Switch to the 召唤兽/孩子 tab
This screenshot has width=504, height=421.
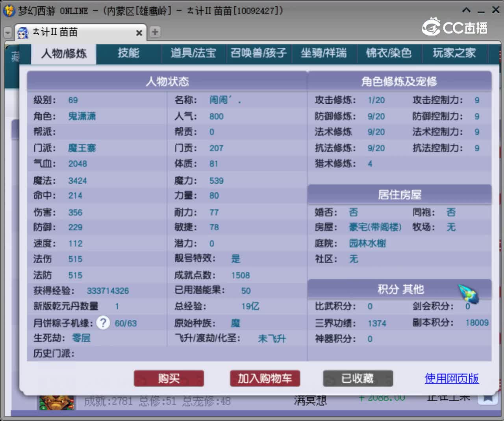259,53
